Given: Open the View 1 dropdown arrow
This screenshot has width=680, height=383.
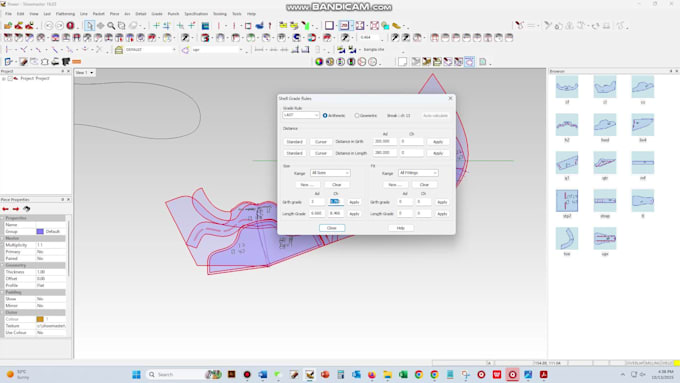Looking at the screenshot, I should tap(92, 73).
